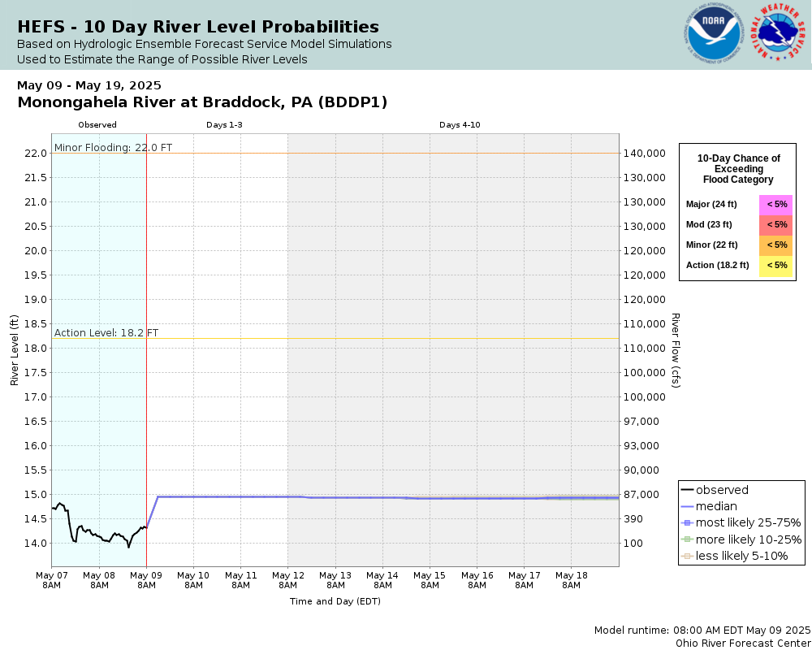The image size is (812, 650).
Task: Click the more likely 10-25% legend marker
Action: [x=687, y=539]
